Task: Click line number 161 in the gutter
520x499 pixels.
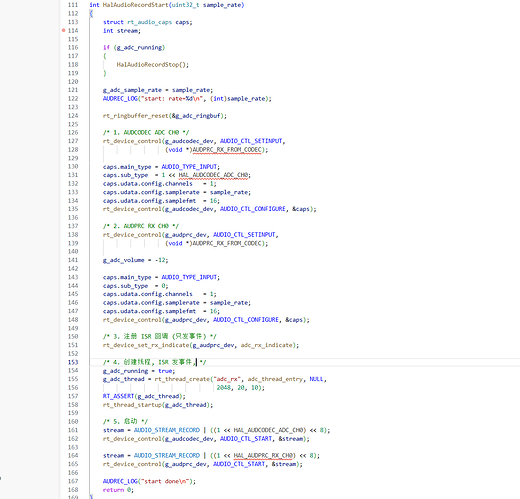Action: tap(73, 430)
